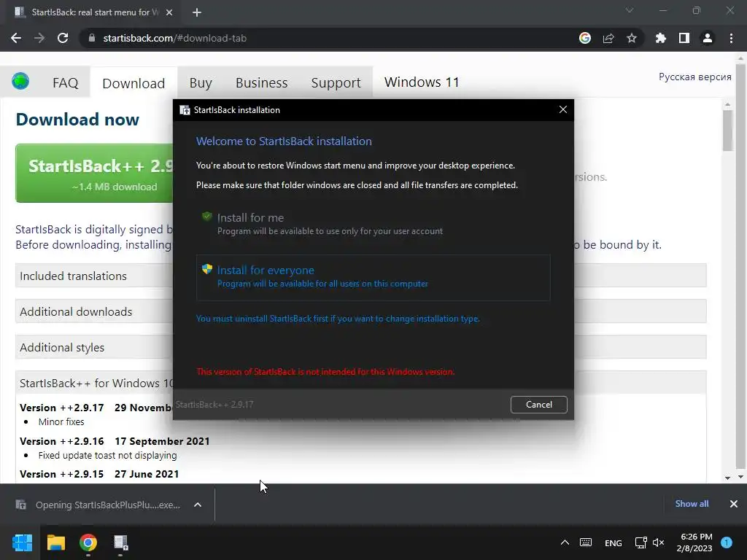Open the notification center badge
Image resolution: width=747 pixels, height=560 pixels.
pyautogui.click(x=727, y=542)
